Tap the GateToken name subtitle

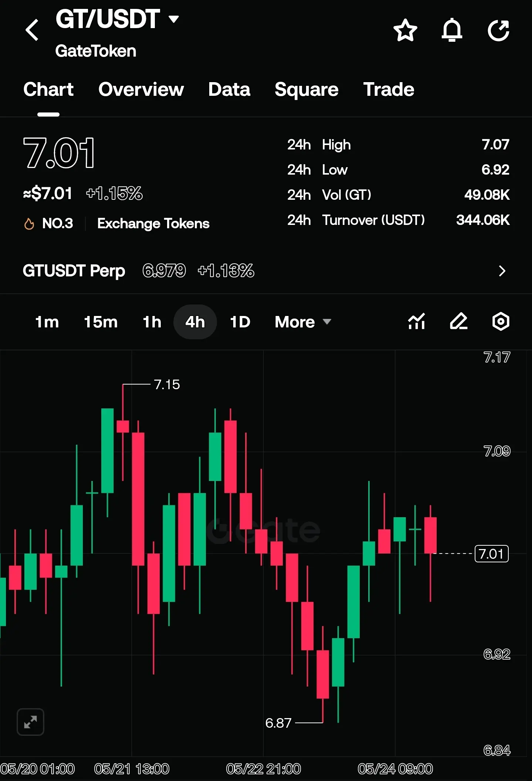coord(96,51)
